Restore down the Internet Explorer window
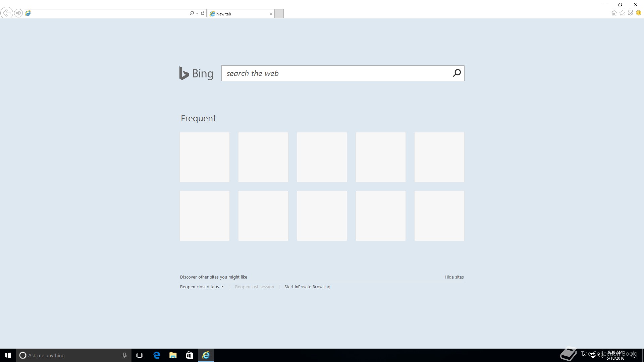The height and width of the screenshot is (362, 644). (x=620, y=5)
